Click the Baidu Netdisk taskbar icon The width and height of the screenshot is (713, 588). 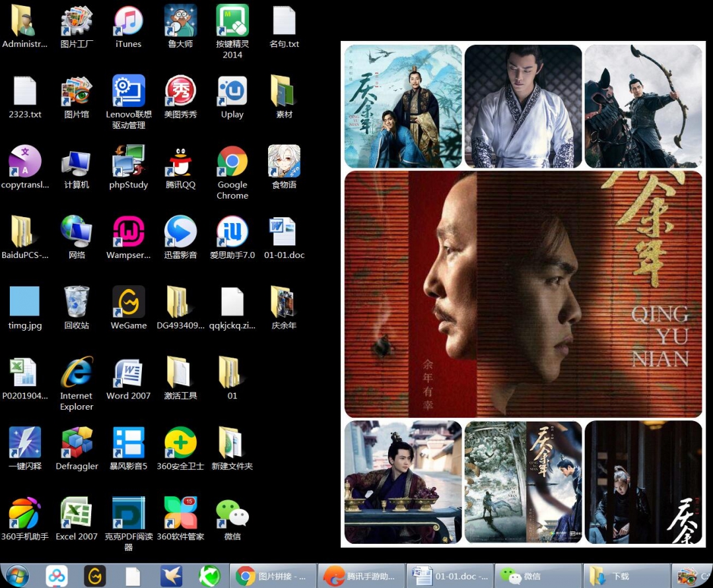[x=57, y=576]
